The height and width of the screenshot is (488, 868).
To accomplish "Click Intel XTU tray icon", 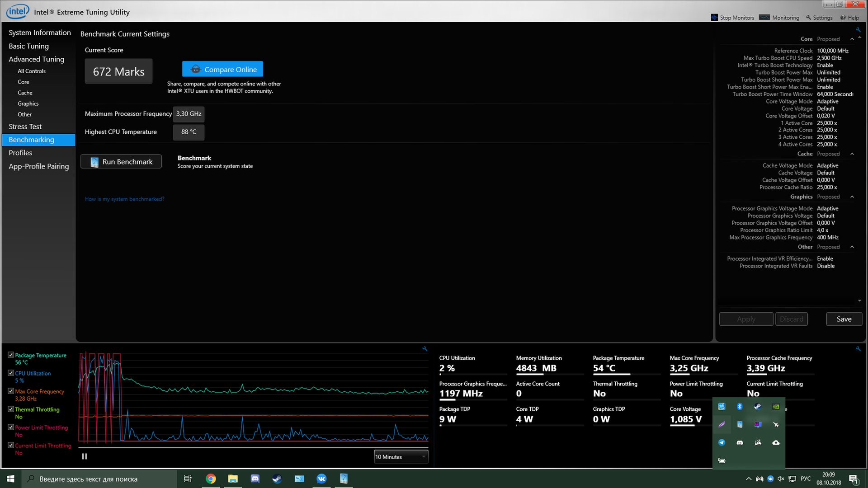I will [740, 425].
